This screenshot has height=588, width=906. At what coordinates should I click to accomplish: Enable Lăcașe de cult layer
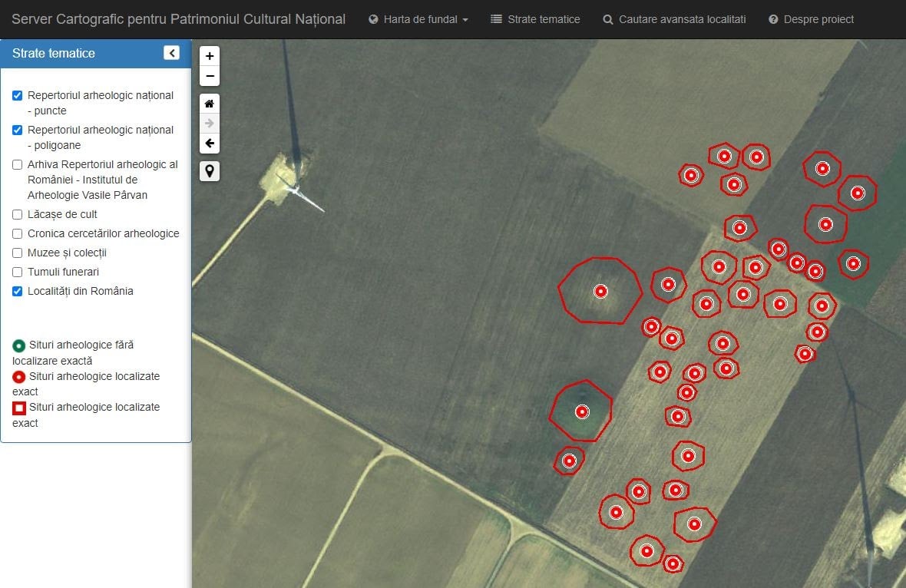pyautogui.click(x=18, y=214)
